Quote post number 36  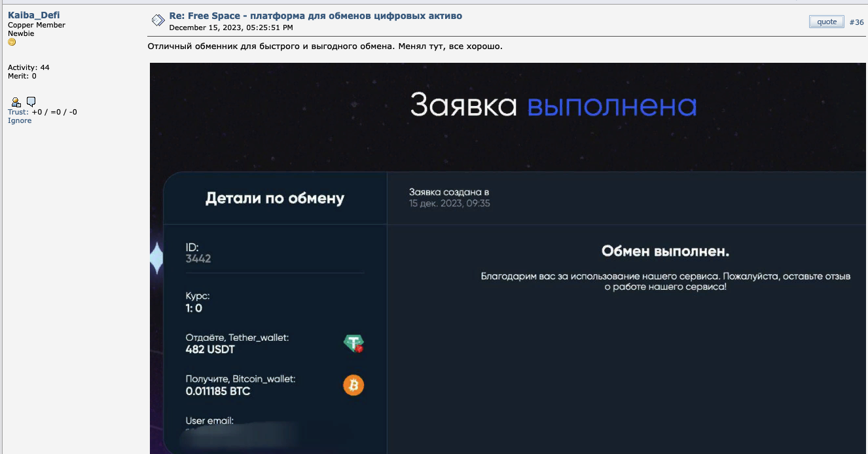[x=827, y=22]
